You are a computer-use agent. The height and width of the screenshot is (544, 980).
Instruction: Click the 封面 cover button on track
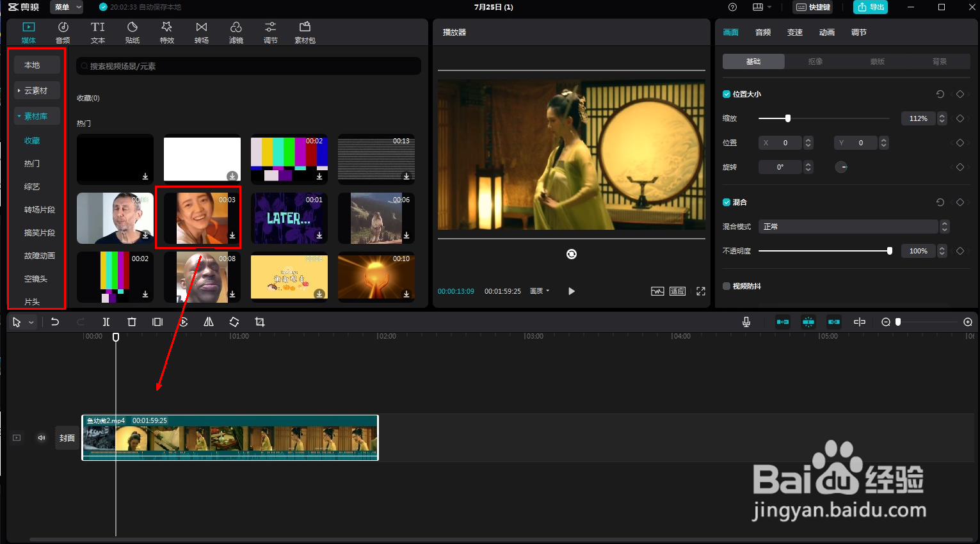67,438
